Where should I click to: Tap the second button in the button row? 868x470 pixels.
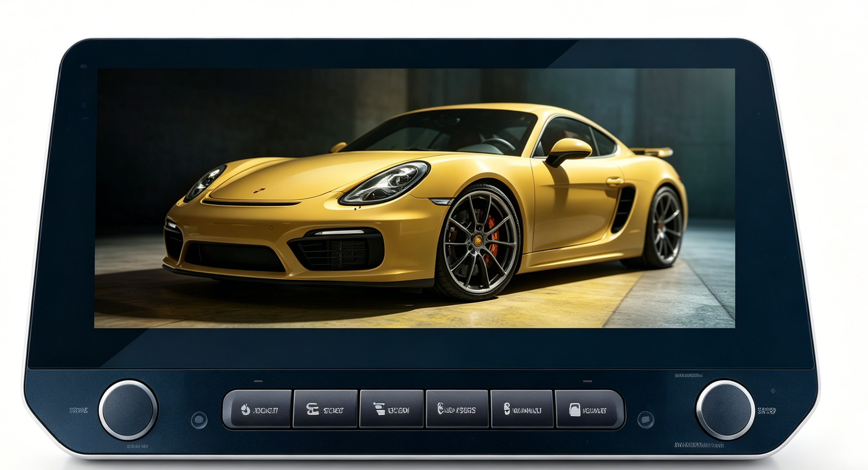tap(325, 409)
